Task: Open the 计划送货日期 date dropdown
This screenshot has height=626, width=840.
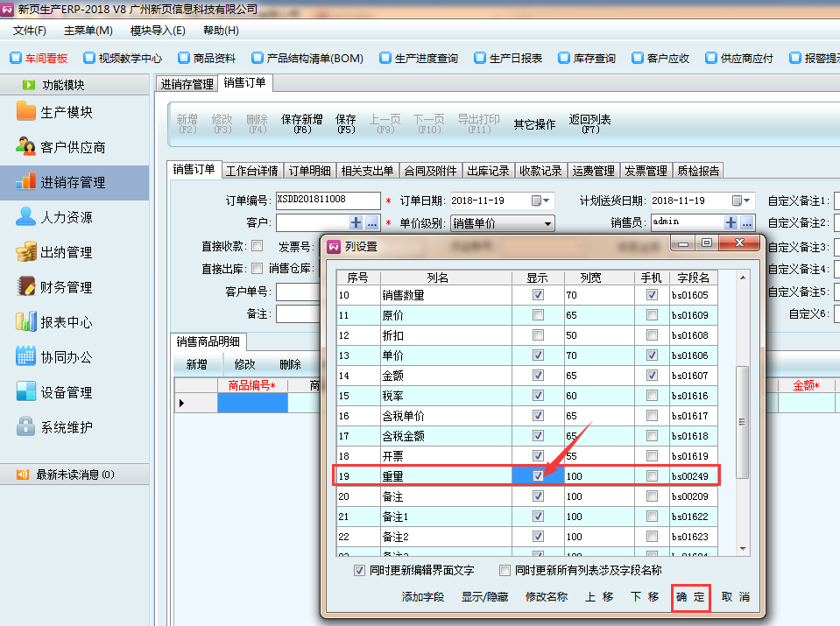Action: coord(747,200)
